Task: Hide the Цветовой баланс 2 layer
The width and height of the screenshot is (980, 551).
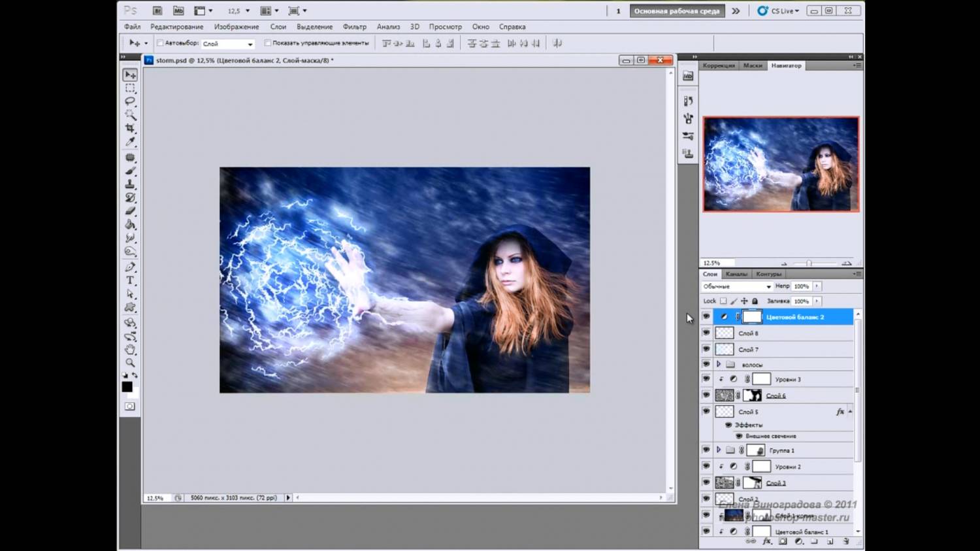Action: (706, 316)
